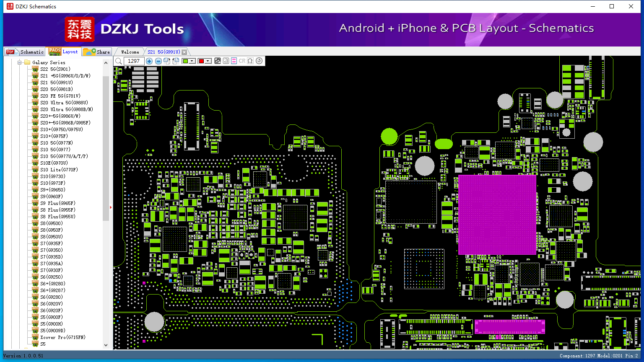The height and width of the screenshot is (362, 644).
Task: Choose S20 FE 5G(G781V) from the list
Action: [60, 96]
